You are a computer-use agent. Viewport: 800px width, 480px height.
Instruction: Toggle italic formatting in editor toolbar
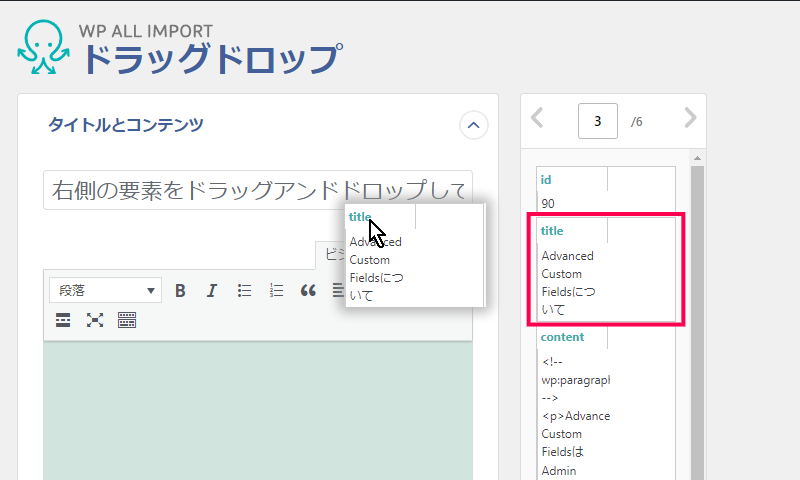pos(211,291)
